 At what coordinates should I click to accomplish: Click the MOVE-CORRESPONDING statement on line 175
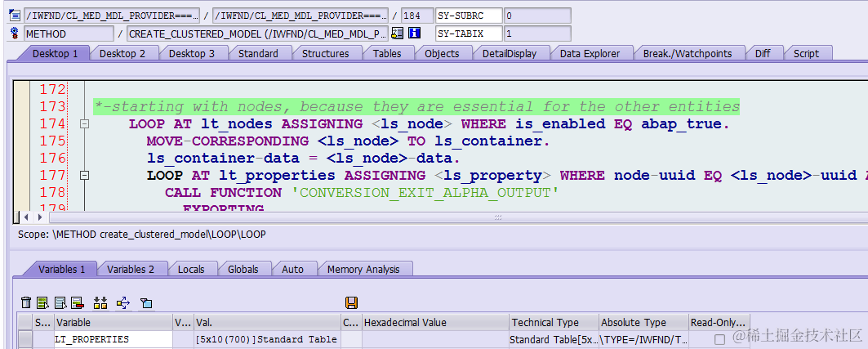[x=348, y=141]
